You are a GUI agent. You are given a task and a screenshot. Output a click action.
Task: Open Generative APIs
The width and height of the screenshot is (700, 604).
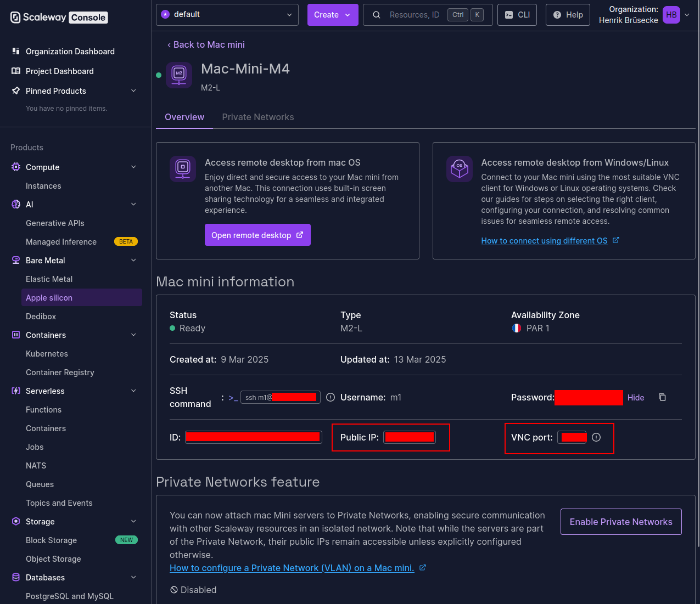(55, 223)
